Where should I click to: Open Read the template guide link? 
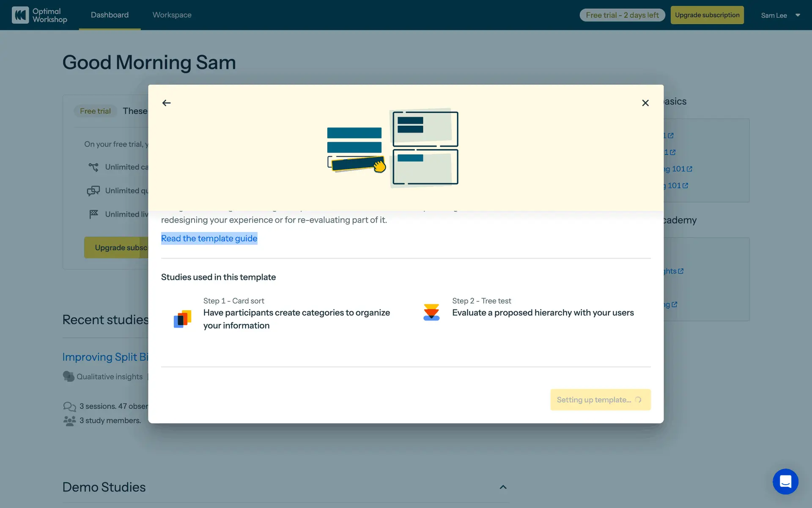209,238
